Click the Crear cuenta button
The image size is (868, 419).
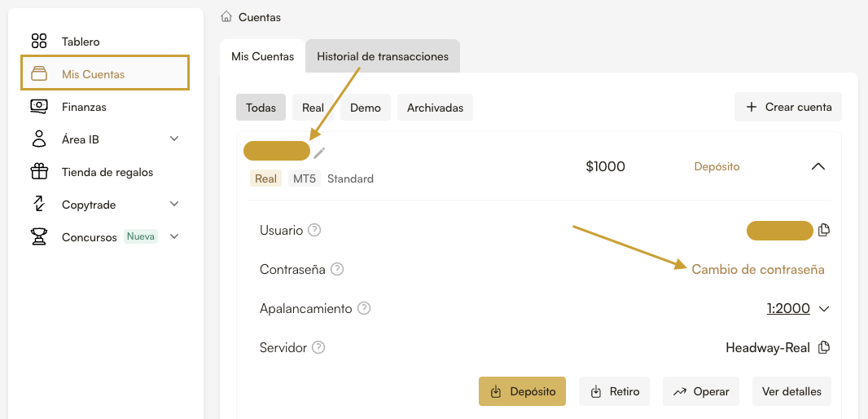788,107
